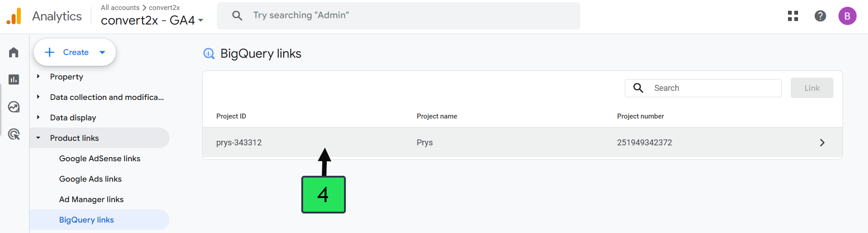Click the Help question mark icon
Screen dimensions: 868x233
820,16
